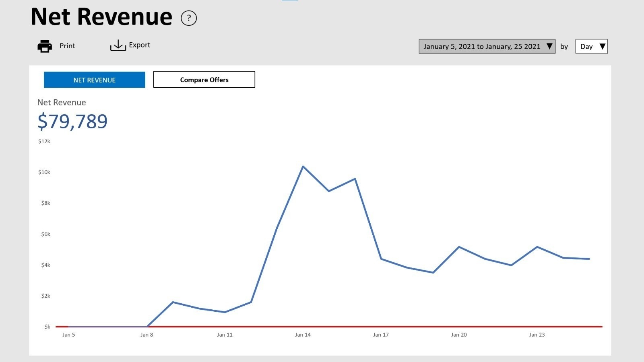Click the Jan 11 axis label

point(225,335)
